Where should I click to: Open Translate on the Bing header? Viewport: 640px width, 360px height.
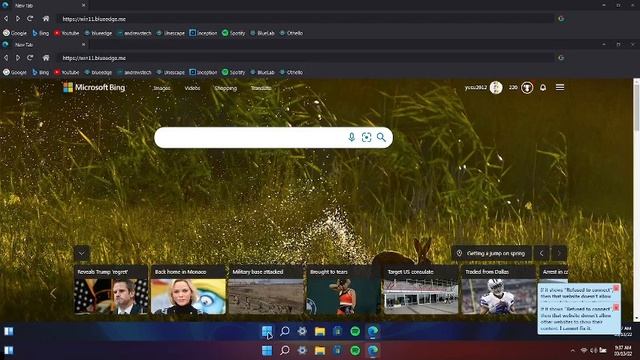(x=261, y=88)
